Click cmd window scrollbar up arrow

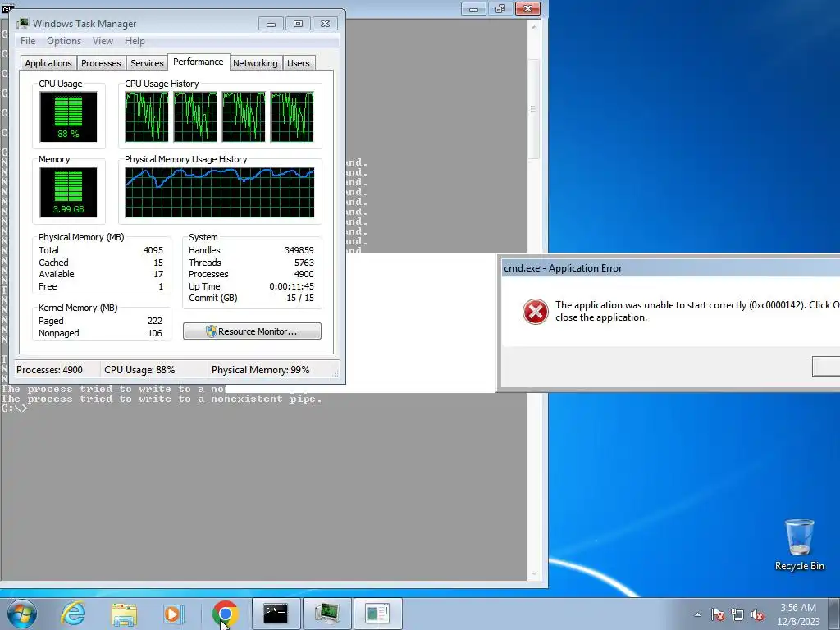[533, 27]
